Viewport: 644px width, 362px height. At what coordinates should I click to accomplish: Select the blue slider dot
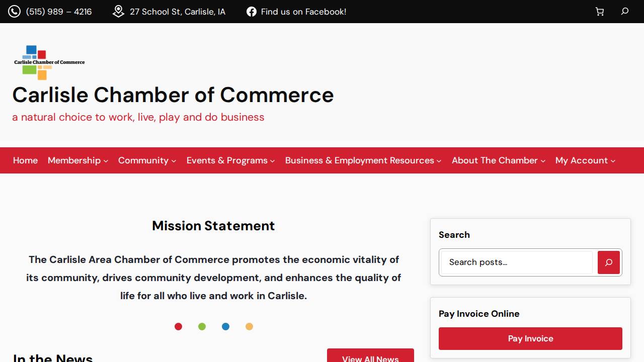(225, 327)
